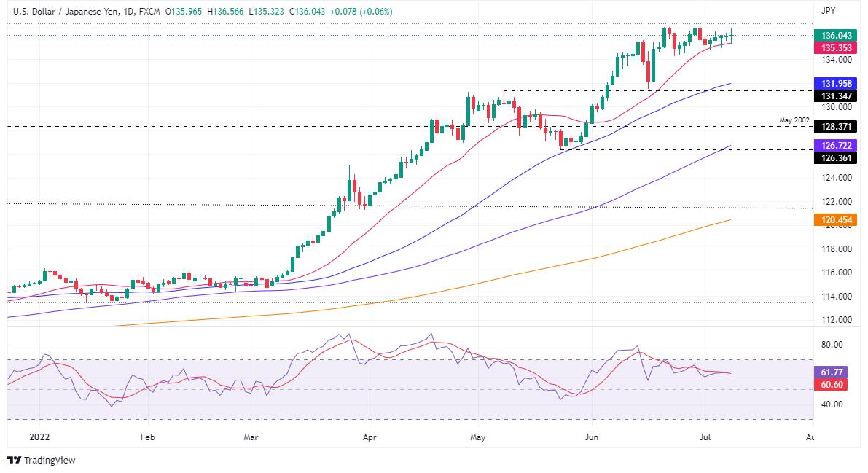Select the Mar label on the time axis
The image size is (868, 473).
click(251, 437)
